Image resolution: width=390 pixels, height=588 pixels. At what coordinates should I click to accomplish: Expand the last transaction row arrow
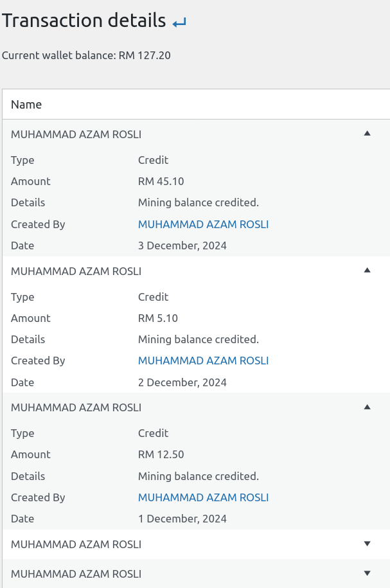(x=367, y=573)
